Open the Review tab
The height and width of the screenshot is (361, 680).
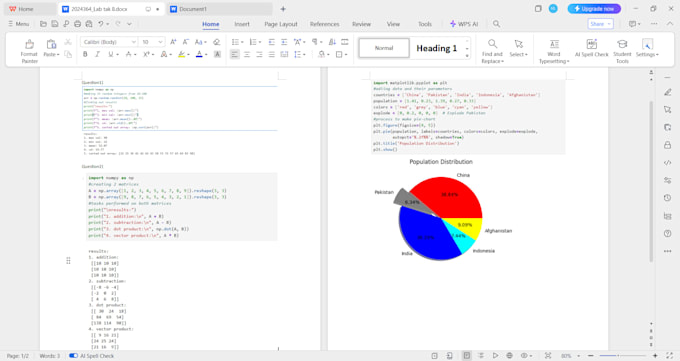pos(361,24)
